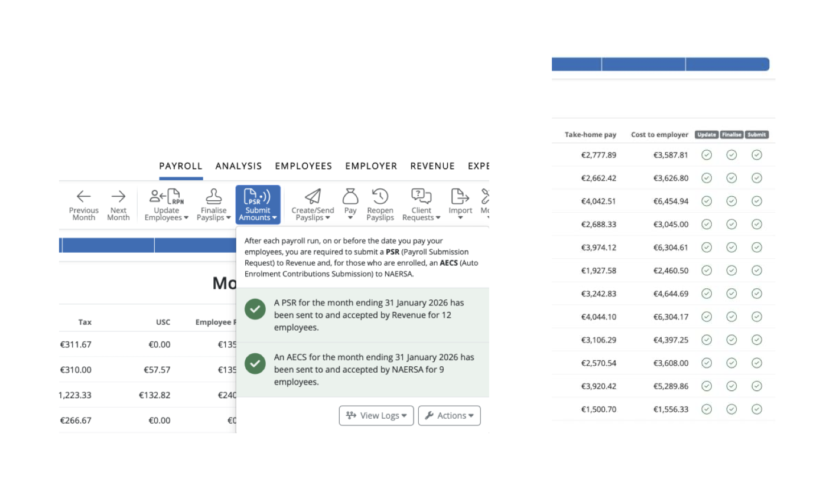This screenshot has width=817, height=504.
Task: Open the Pay money bag tool
Action: pos(350,205)
